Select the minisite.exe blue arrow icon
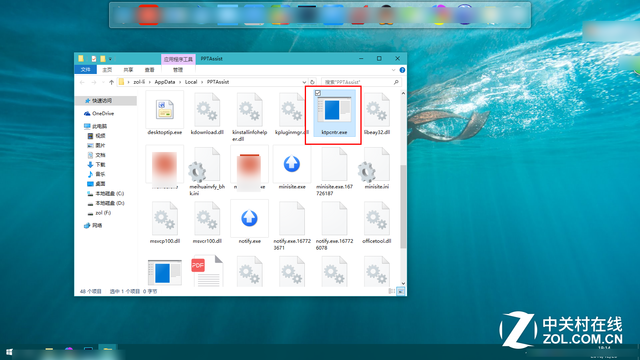The width and height of the screenshot is (640, 360). (x=291, y=164)
